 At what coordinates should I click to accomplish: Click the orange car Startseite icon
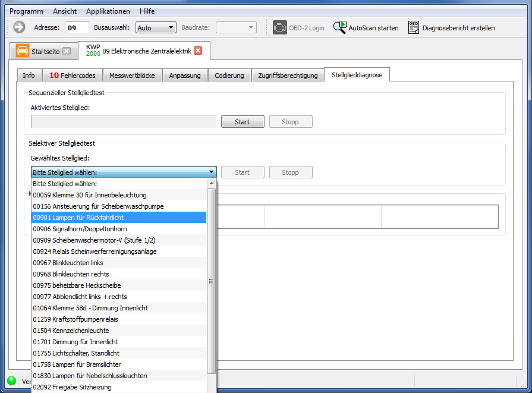click(x=23, y=51)
